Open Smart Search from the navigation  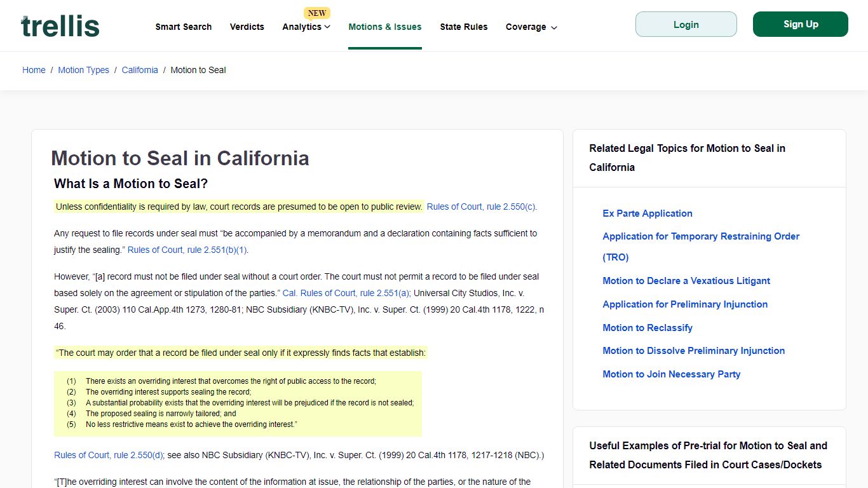click(x=184, y=27)
